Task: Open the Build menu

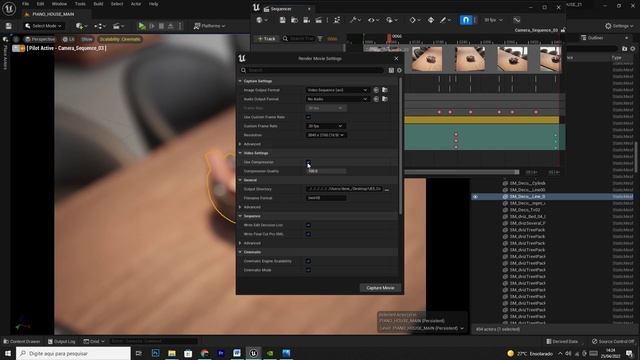Action: coord(98,4)
